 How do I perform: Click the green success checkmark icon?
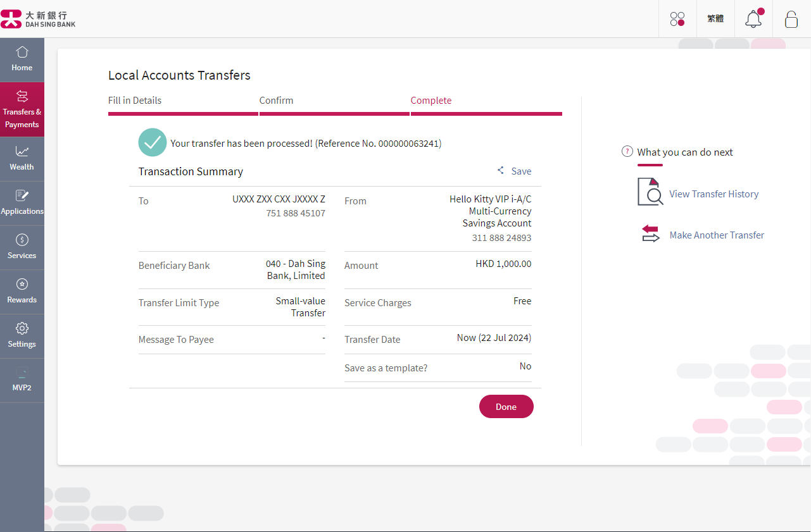(x=153, y=142)
